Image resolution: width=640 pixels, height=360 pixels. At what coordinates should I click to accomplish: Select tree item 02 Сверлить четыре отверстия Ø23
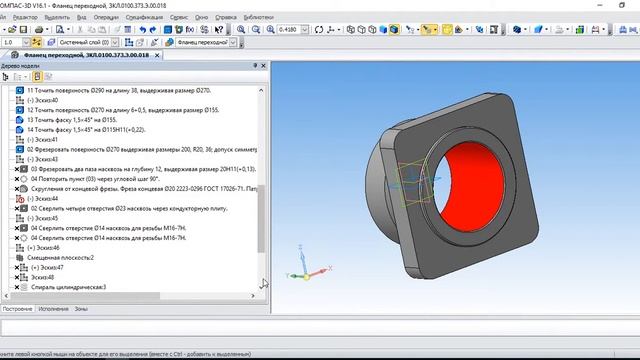click(x=129, y=208)
